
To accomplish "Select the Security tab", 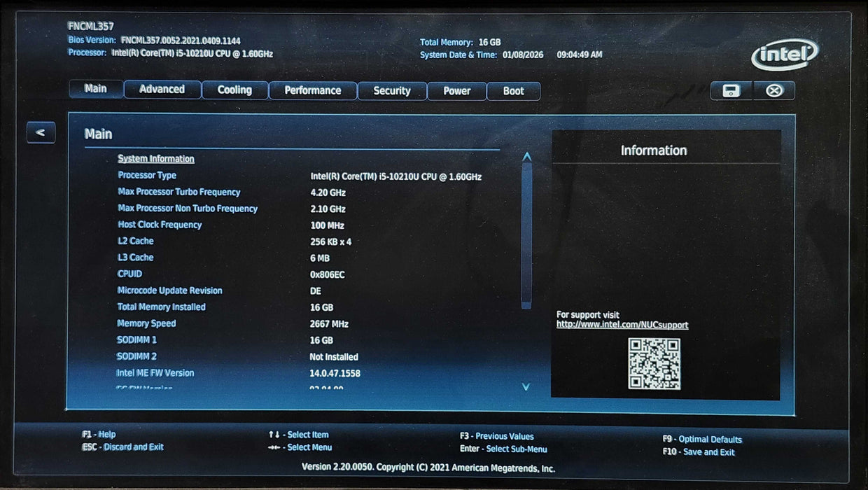I will pyautogui.click(x=392, y=91).
